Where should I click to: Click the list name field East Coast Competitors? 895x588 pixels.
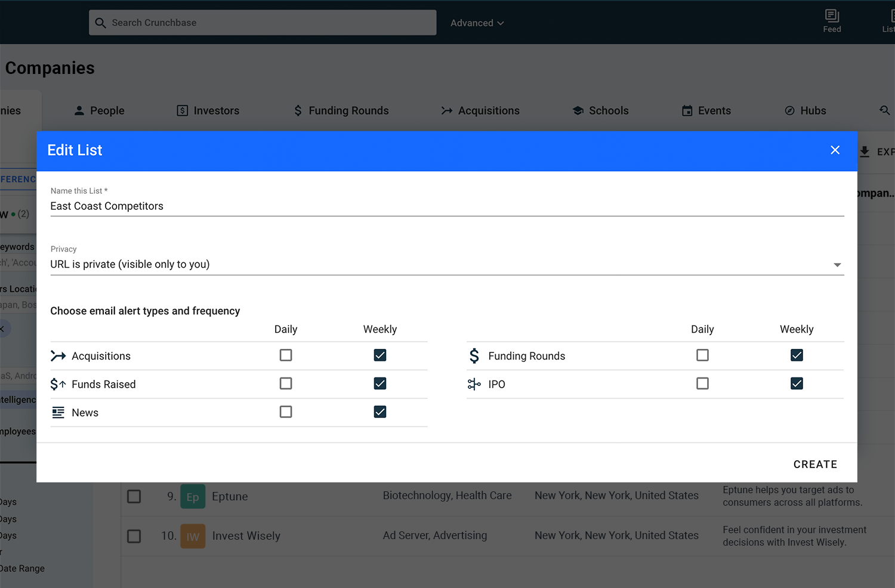tap(447, 206)
